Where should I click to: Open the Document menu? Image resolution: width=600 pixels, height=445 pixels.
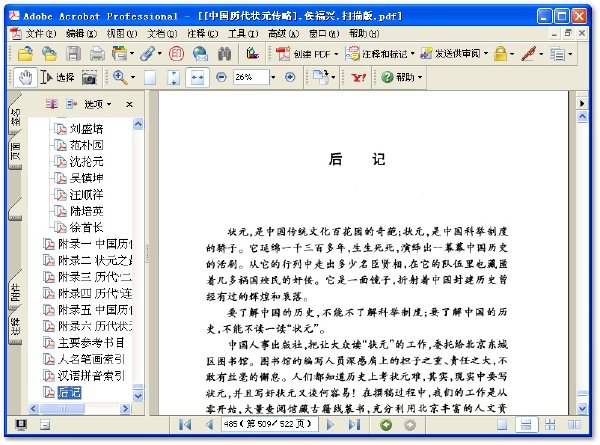pos(162,34)
